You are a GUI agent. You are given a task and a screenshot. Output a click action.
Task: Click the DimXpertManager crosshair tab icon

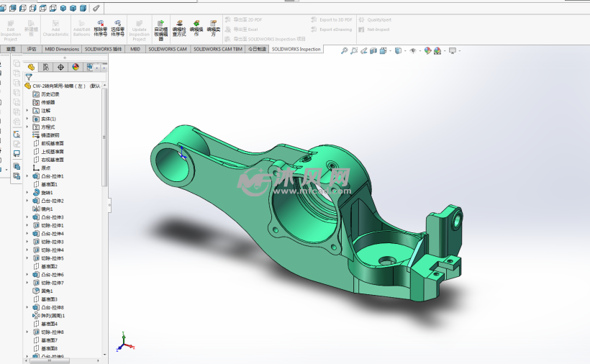pos(60,67)
